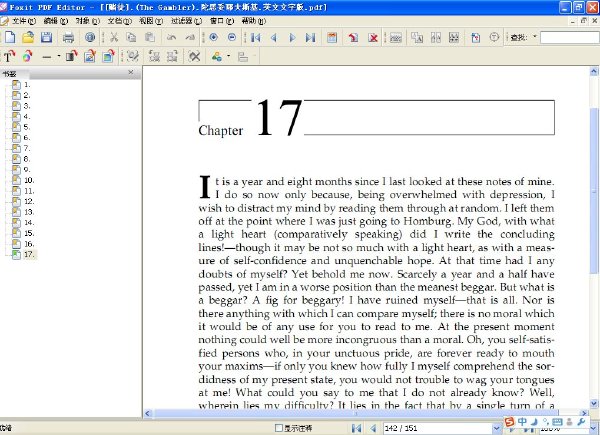Toggle the 显示注释 checkbox
600x435 pixels.
279,428
